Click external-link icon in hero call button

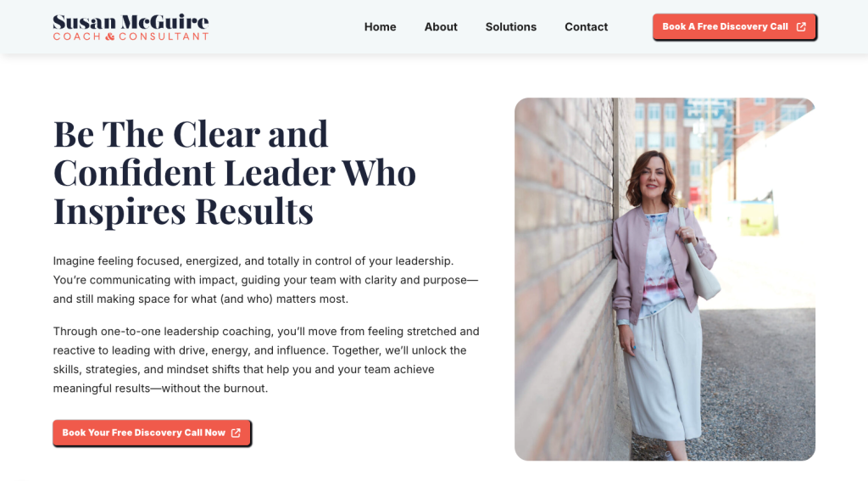[236, 433]
